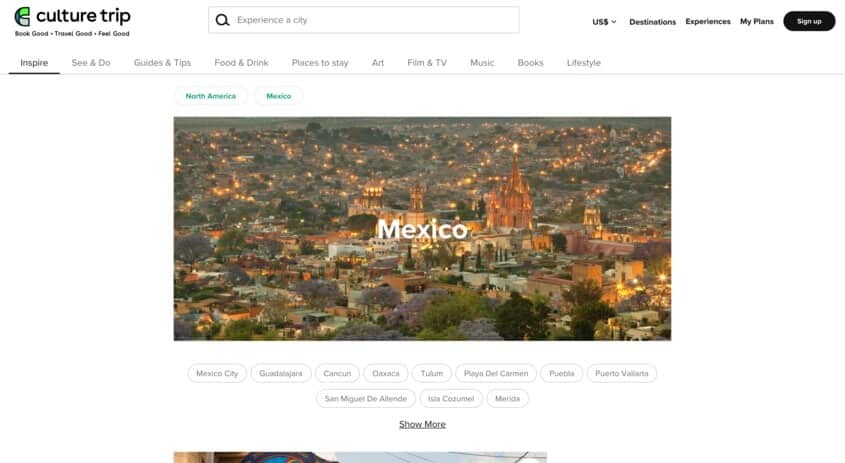This screenshot has width=845, height=463.
Task: Expand destinations with Show More
Action: pos(422,424)
